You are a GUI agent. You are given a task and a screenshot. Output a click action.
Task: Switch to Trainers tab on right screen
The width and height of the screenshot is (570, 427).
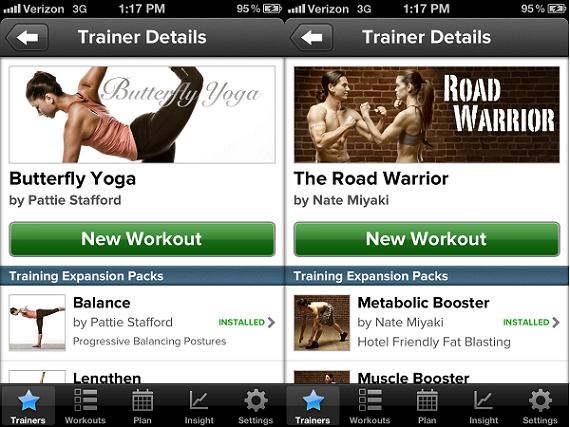click(313, 405)
